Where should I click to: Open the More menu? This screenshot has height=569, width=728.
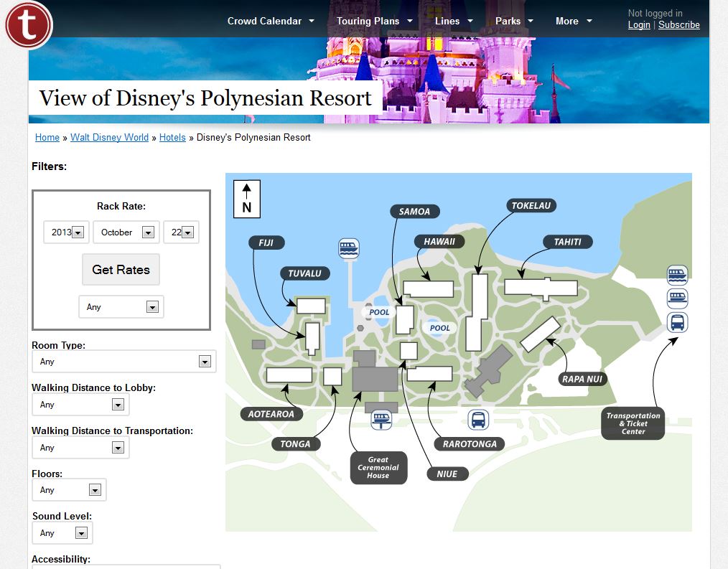[574, 21]
